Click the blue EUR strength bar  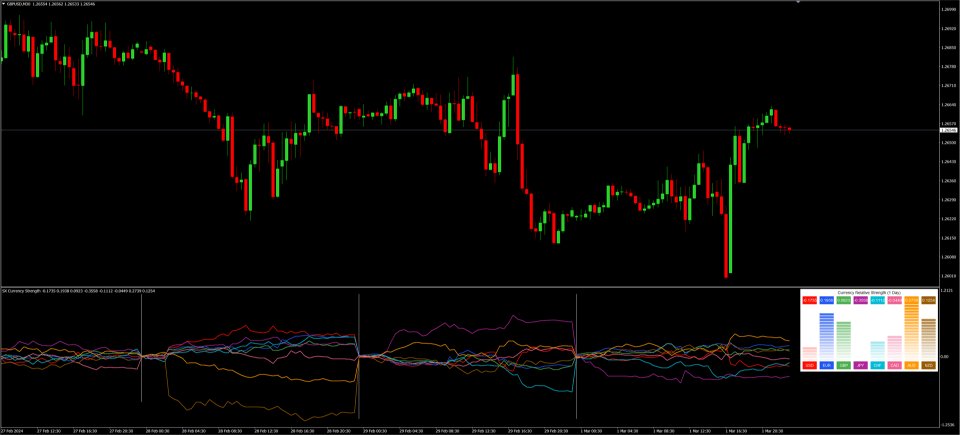(x=827, y=336)
